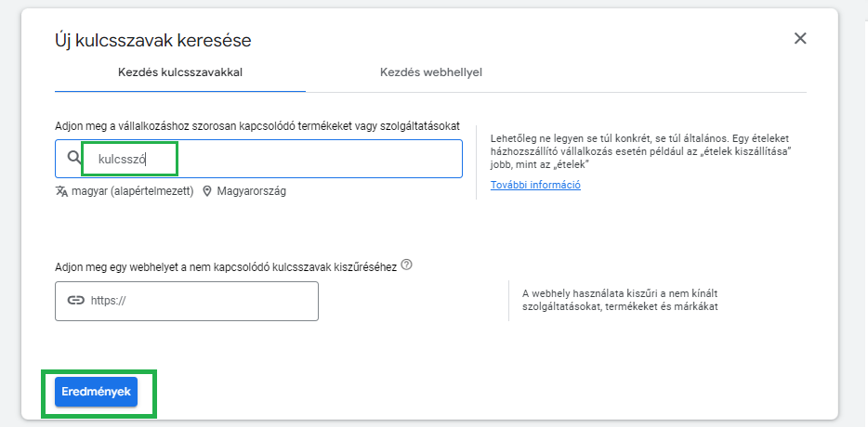This screenshot has height=427, width=868.
Task: Click the help question mark icon
Action: 407,265
